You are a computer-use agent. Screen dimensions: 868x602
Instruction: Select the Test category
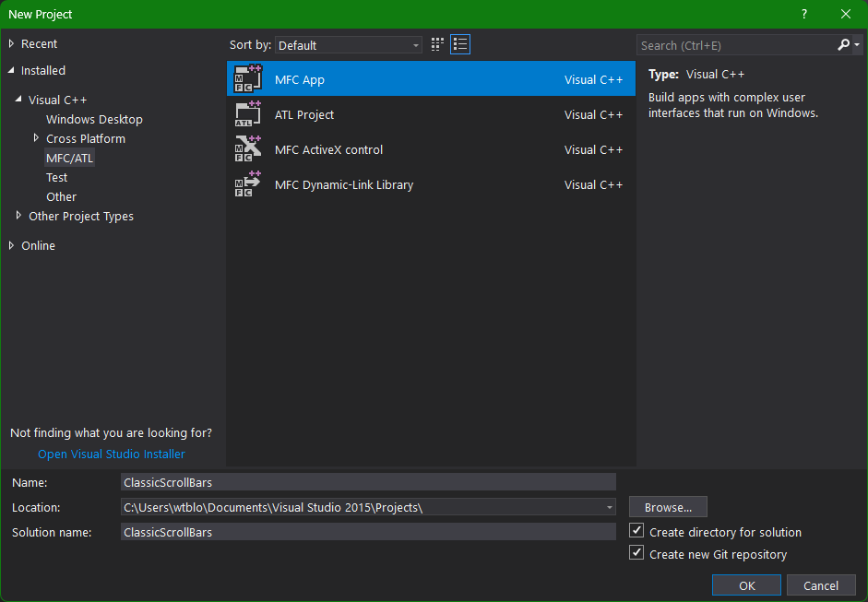(56, 178)
